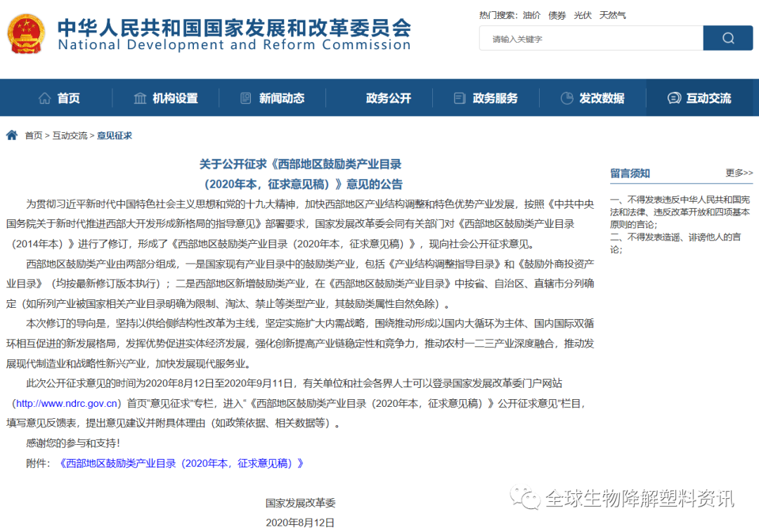Select hot search term 天然气

tap(612, 15)
